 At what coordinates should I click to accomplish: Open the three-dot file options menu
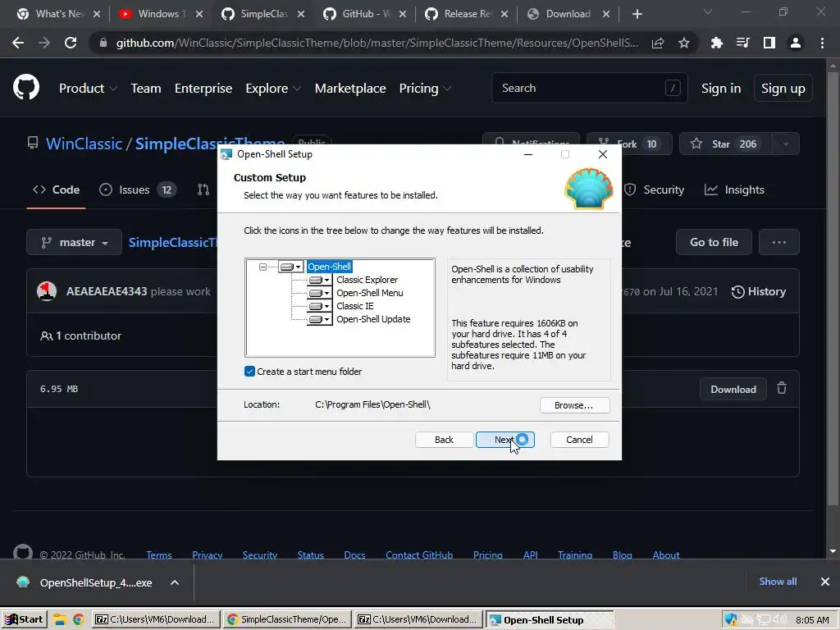(x=779, y=242)
